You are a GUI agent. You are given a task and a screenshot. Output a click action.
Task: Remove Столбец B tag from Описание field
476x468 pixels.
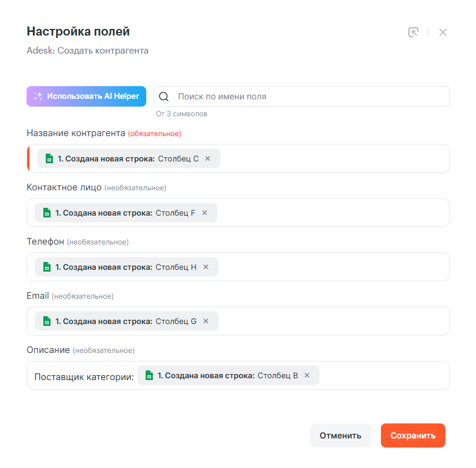[x=307, y=375]
